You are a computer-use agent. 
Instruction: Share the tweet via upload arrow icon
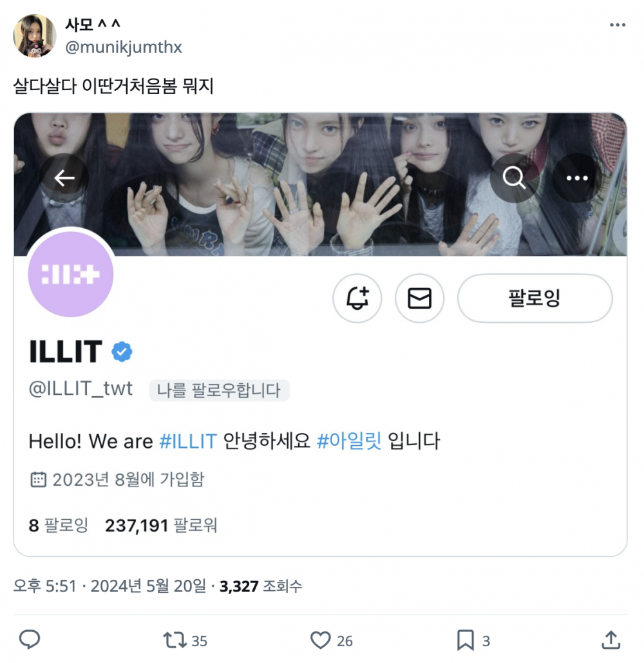click(611, 640)
